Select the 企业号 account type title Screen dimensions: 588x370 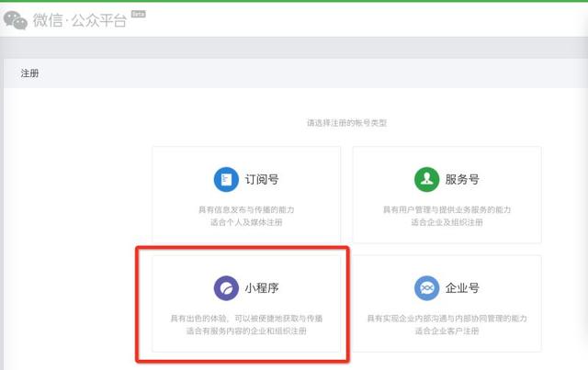click(x=462, y=287)
